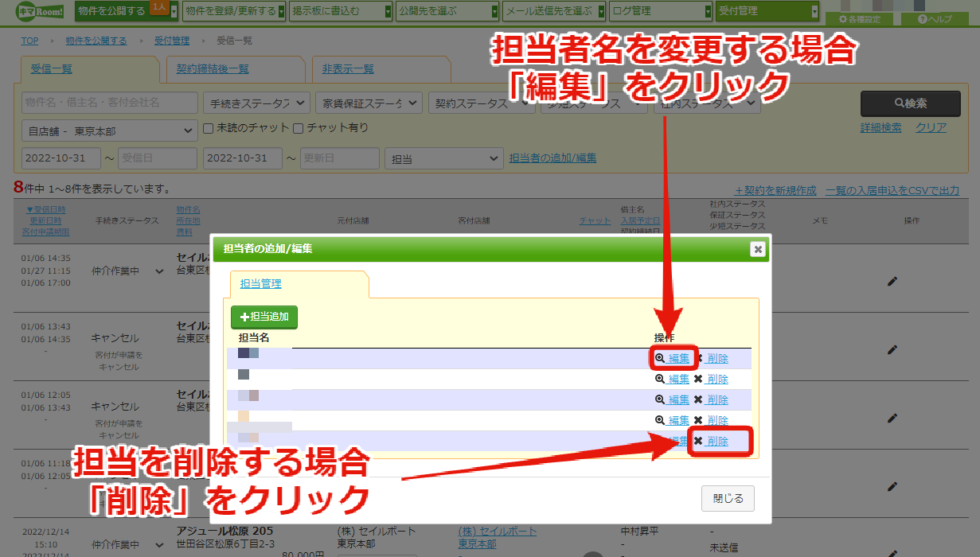Click 削除 for the second assignee row
The image size is (980, 557).
pos(717,380)
